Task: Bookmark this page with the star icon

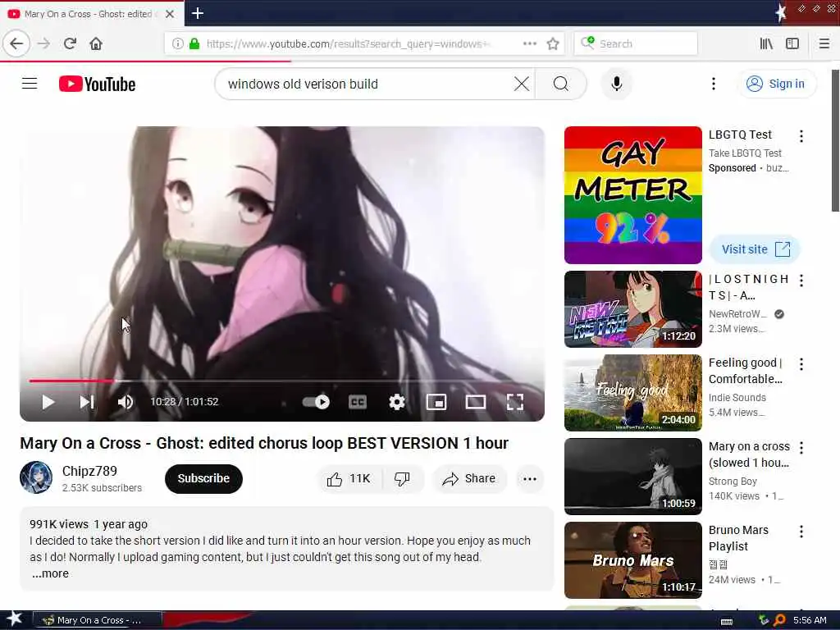Action: coord(553,44)
